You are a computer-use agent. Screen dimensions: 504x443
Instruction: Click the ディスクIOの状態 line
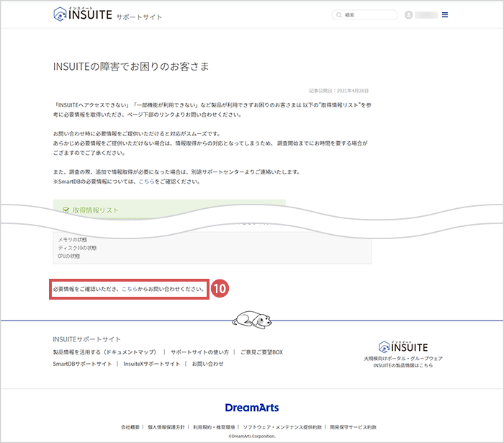(78, 248)
